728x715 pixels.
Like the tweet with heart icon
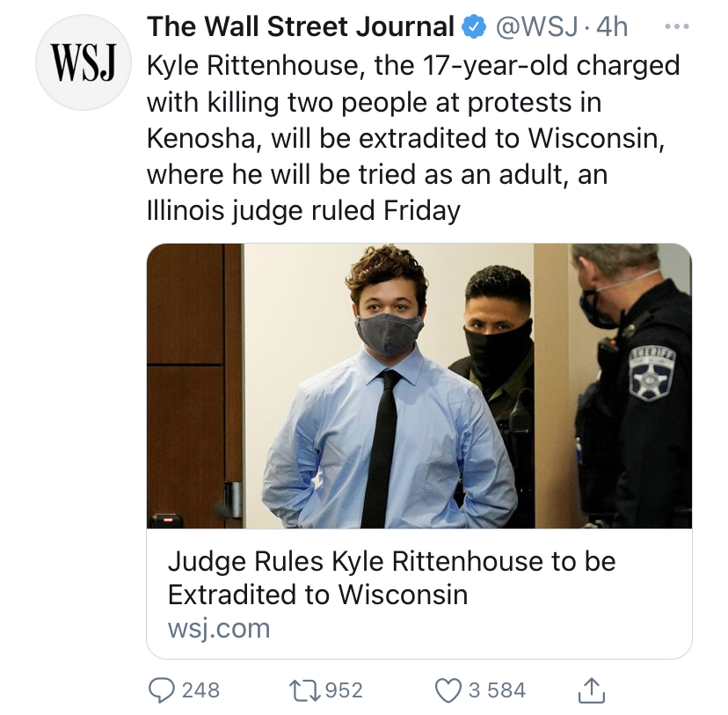pos(448,690)
